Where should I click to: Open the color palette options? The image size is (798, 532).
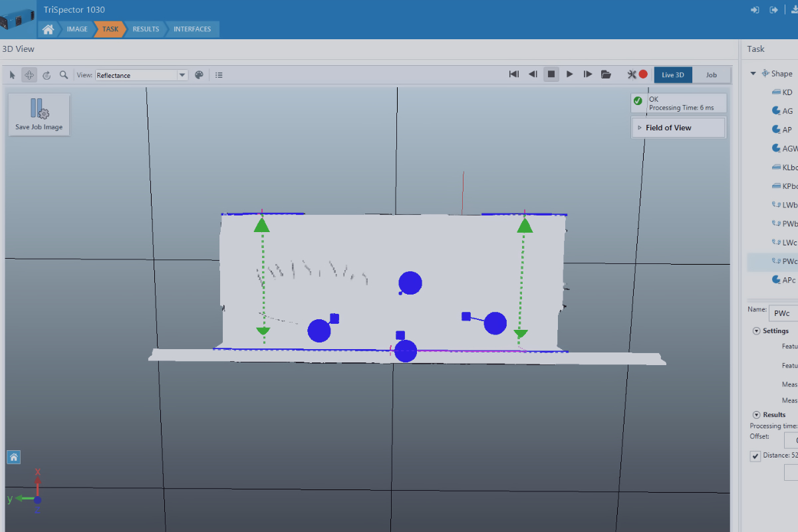pyautogui.click(x=199, y=75)
